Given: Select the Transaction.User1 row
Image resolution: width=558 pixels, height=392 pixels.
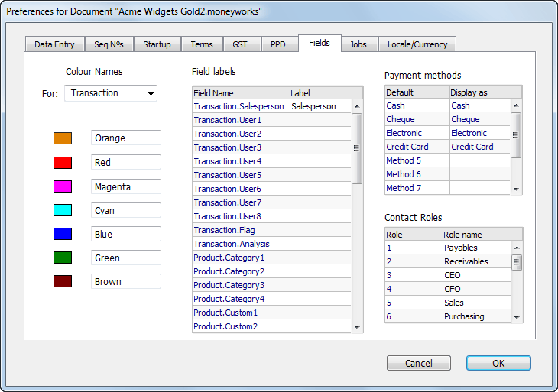Looking at the screenshot, I should point(272,120).
